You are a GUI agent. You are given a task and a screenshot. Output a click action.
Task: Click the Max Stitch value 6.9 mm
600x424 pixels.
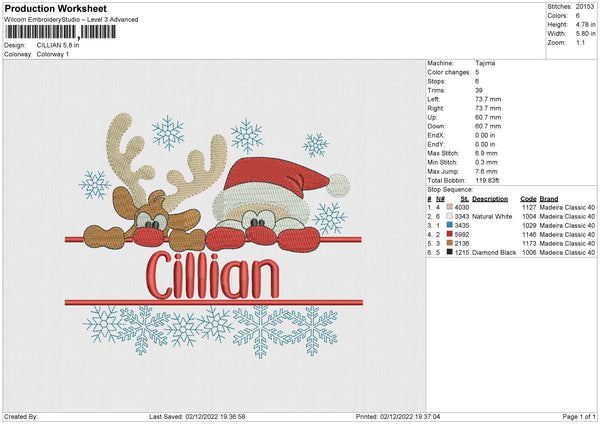pos(486,153)
